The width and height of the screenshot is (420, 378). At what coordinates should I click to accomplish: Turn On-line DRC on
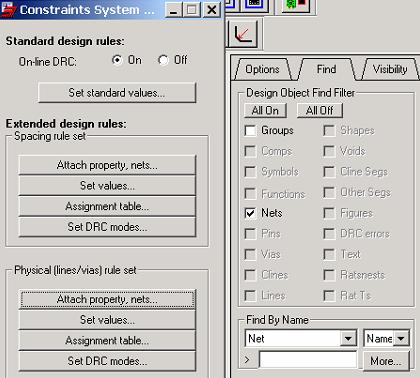point(117,60)
